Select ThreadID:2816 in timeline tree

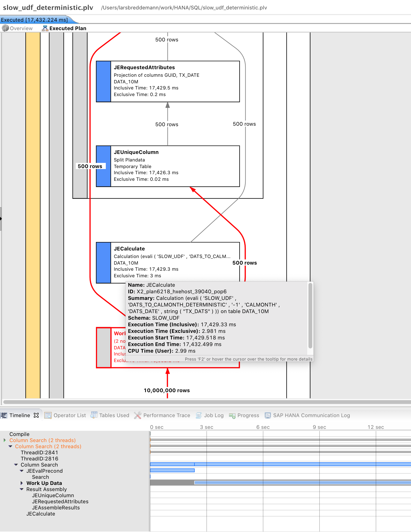pyautogui.click(x=40, y=458)
